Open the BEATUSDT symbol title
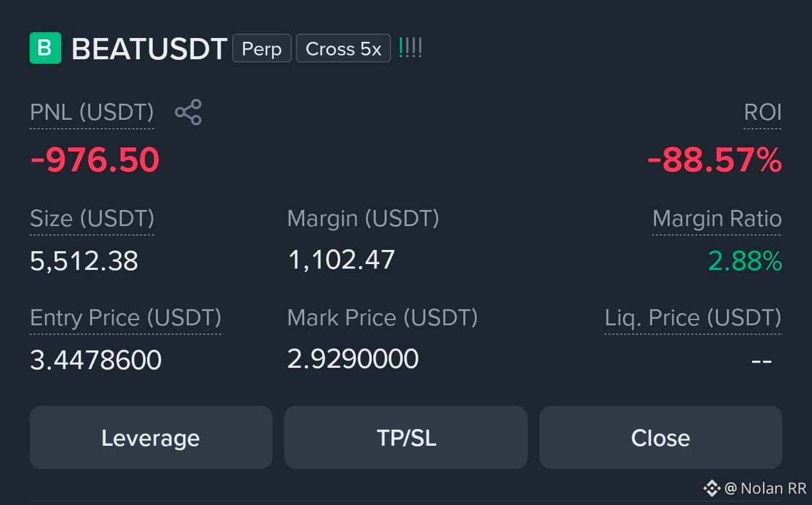This screenshot has height=505, width=812. click(149, 49)
